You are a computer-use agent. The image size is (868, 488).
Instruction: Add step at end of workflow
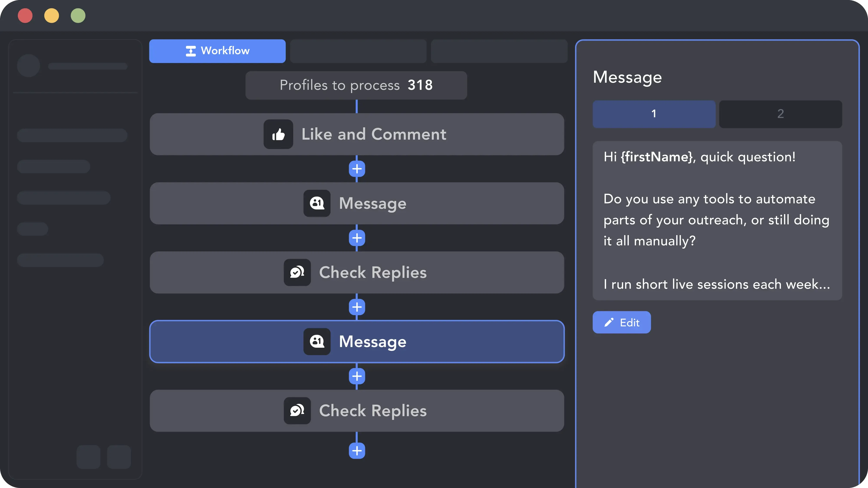click(x=357, y=451)
